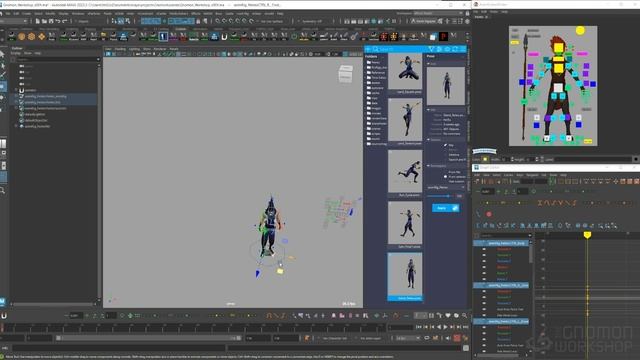The width and height of the screenshot is (640, 360).
Task: Jump to end of playback range
Action: 465,327
